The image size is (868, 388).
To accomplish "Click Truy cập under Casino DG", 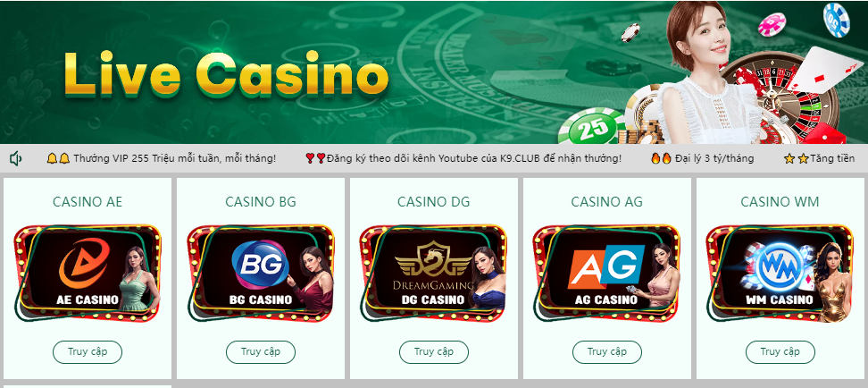I will pyautogui.click(x=434, y=352).
